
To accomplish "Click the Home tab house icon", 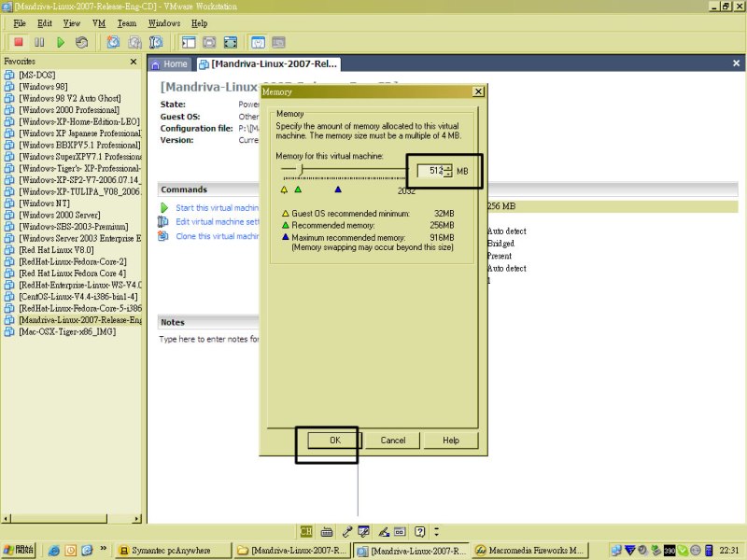I will [155, 64].
